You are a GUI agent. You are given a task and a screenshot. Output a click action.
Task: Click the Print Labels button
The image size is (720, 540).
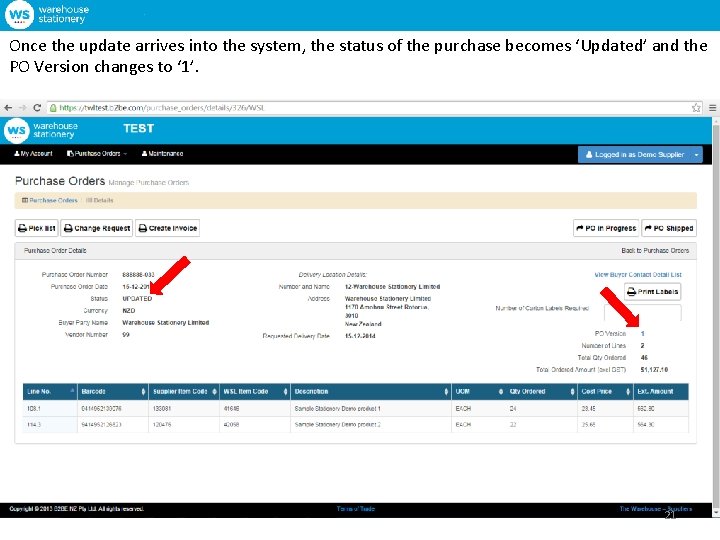coord(652,292)
